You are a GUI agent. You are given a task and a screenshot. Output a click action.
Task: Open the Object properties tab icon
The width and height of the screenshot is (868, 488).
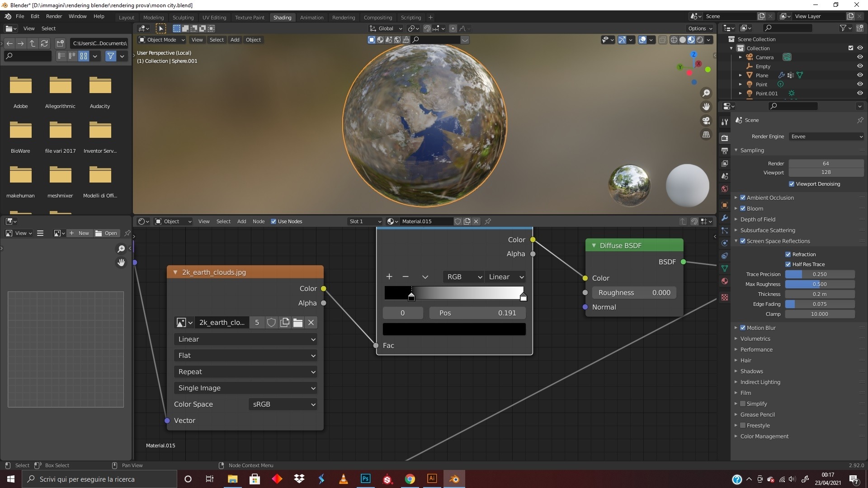(725, 205)
